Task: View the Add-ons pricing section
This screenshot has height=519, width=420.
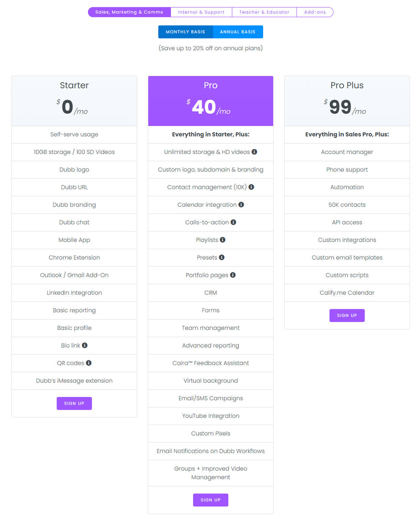Action: 315,12
